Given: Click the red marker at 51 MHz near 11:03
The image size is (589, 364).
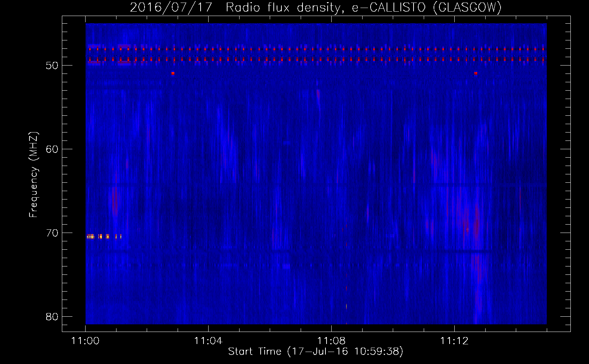Looking at the screenshot, I should pos(173,73).
